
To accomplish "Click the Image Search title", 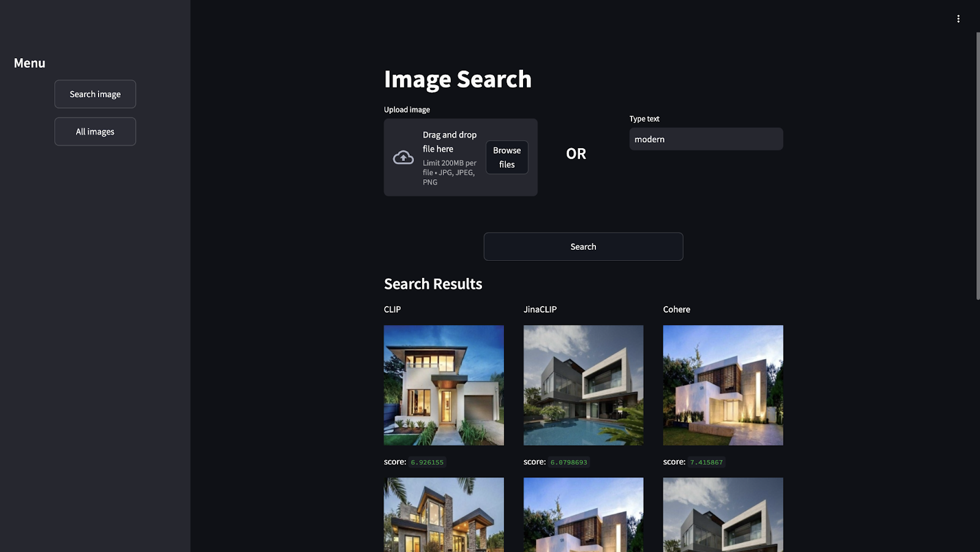I will 458,80.
